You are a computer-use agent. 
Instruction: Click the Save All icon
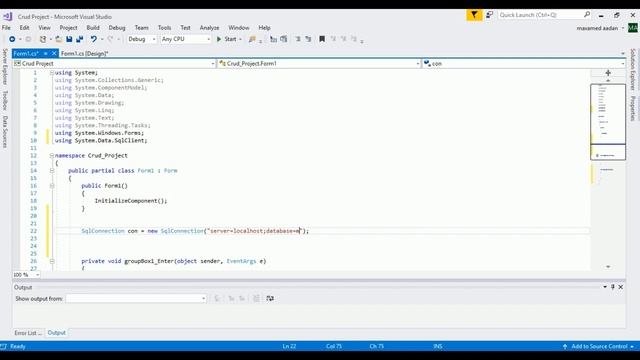80,39
